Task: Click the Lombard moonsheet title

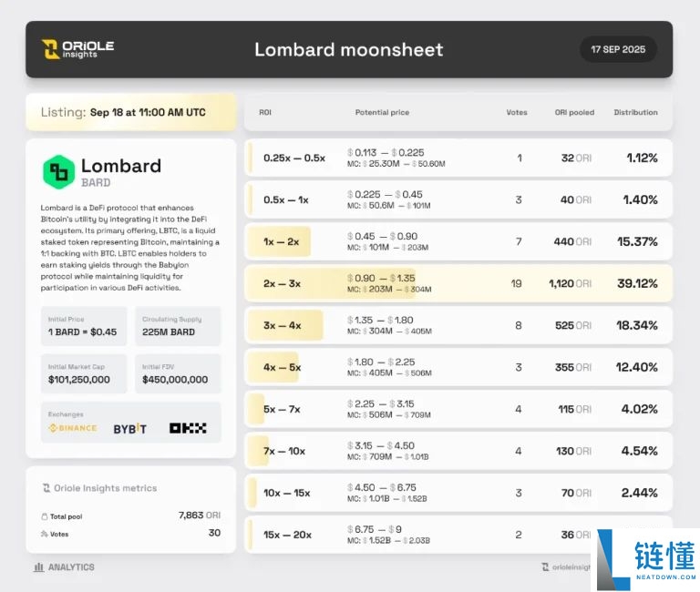Action: pos(349,49)
